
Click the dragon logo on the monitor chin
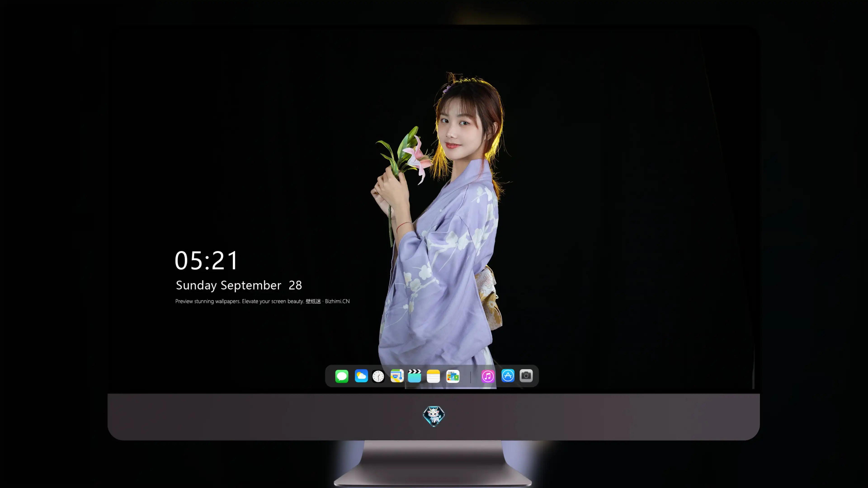[x=434, y=416]
